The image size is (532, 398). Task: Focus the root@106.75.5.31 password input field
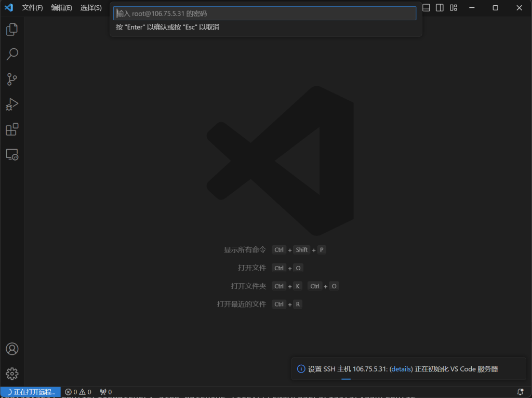(264, 14)
